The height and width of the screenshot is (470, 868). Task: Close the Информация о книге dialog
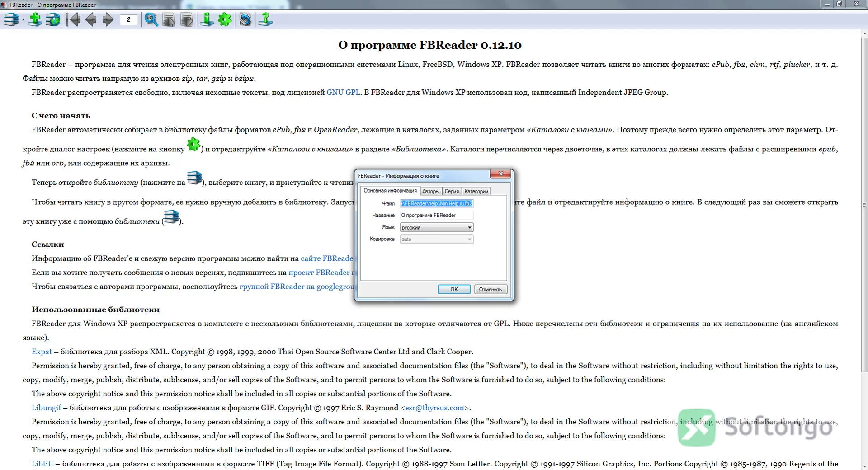(500, 174)
